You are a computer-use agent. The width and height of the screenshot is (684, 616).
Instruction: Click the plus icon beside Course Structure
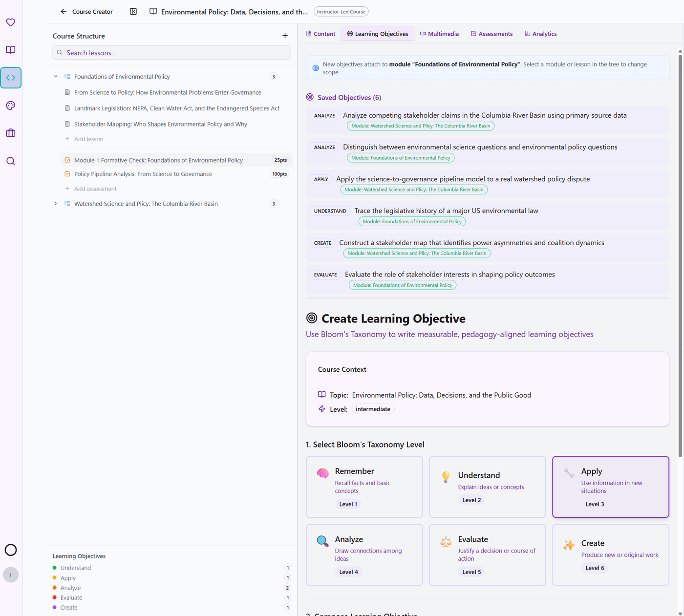[285, 36]
